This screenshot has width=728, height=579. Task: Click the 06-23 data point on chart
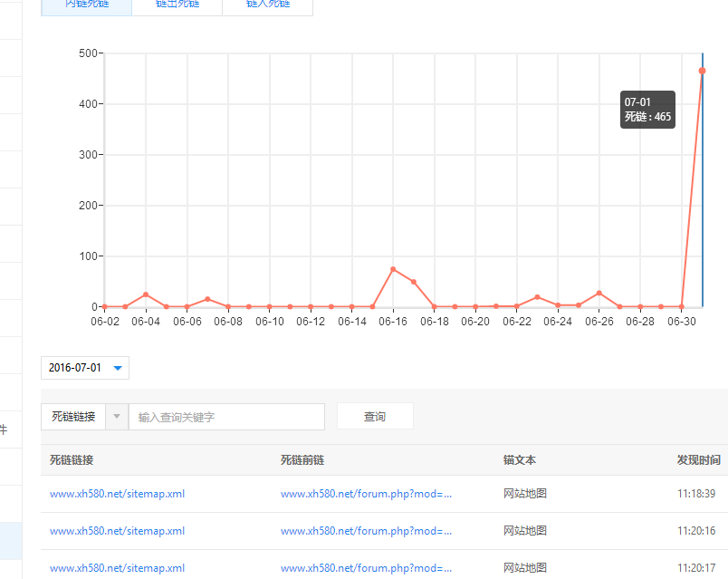(x=537, y=297)
